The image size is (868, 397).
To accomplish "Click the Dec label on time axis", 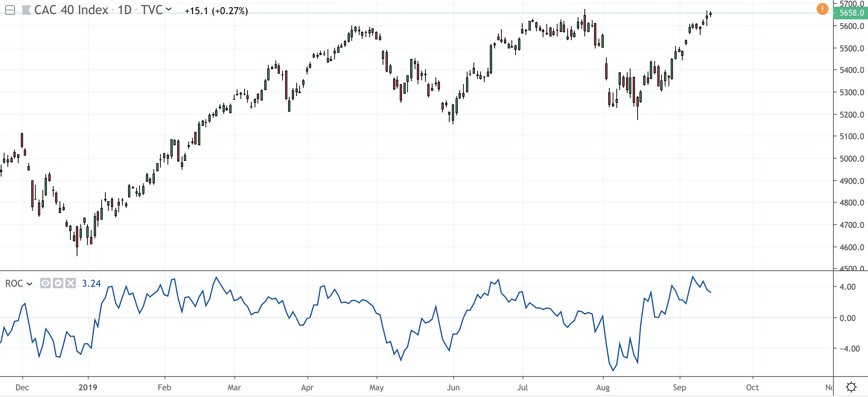I will click(22, 387).
